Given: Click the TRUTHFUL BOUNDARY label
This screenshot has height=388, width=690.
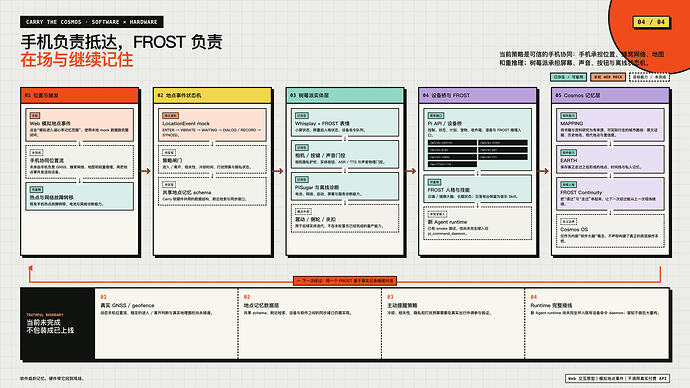Looking at the screenshot, I should click(45, 315).
